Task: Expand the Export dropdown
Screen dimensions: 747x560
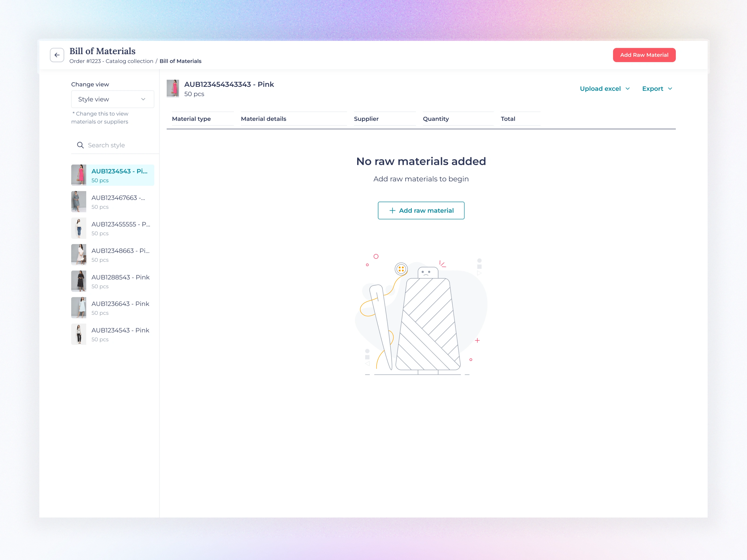Action: click(x=657, y=89)
